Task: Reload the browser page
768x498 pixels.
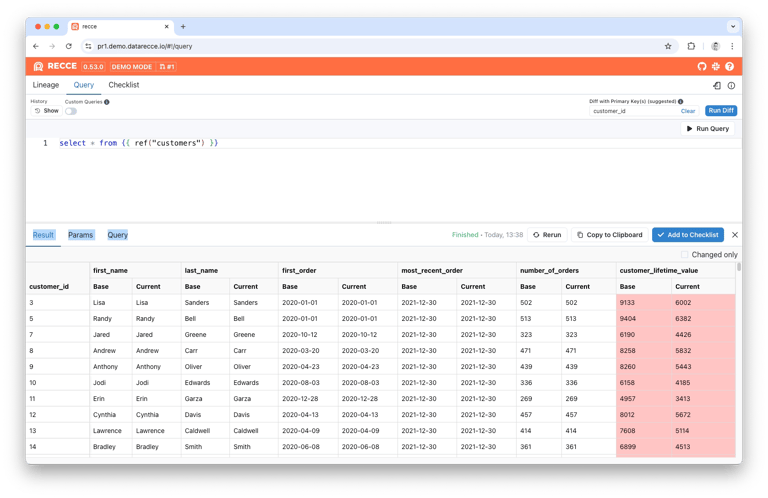Action: pos(69,46)
